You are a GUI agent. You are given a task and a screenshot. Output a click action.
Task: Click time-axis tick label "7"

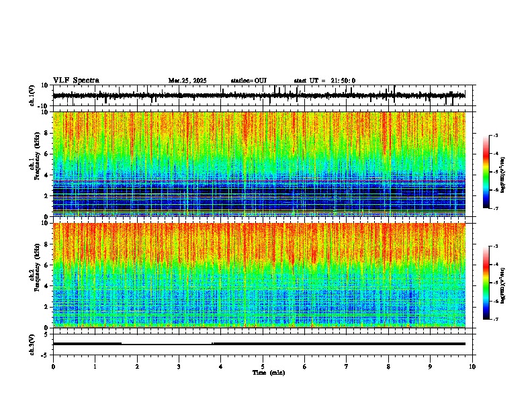tap(347, 367)
